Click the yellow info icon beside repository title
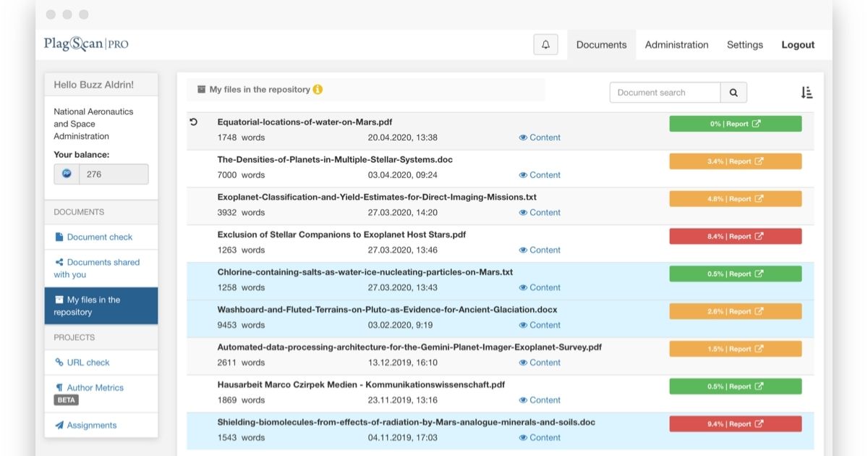The image size is (868, 456). pos(318,90)
